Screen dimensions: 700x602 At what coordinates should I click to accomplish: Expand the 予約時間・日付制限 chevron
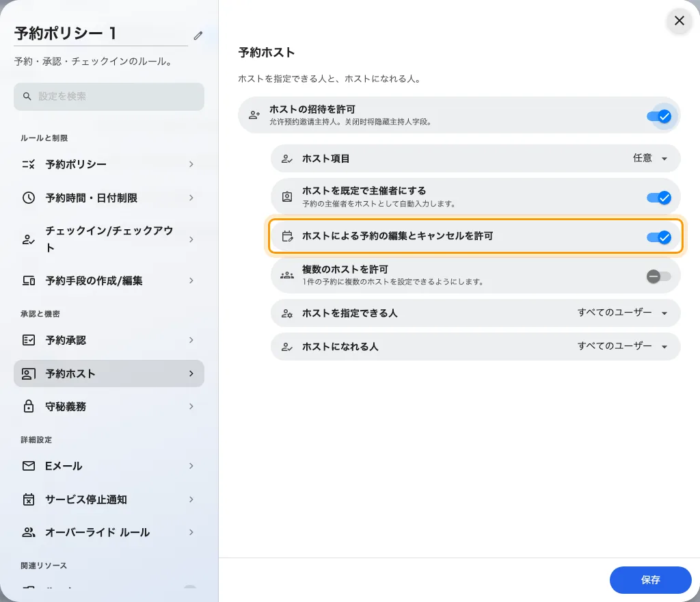[x=191, y=198]
